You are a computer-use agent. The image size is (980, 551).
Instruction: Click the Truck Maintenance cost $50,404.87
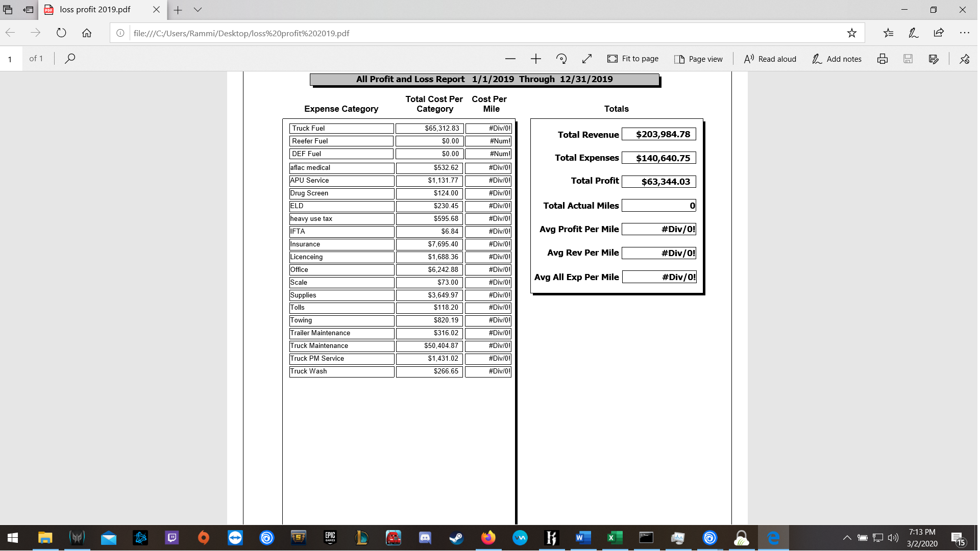[429, 346]
